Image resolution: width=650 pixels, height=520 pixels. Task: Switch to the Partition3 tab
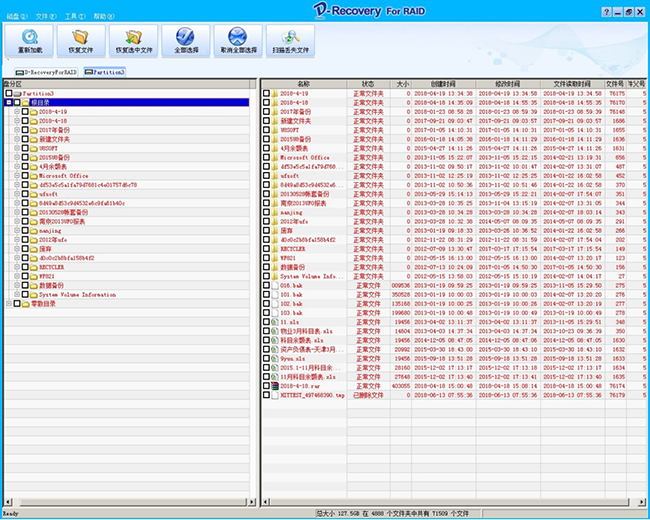pyautogui.click(x=104, y=72)
